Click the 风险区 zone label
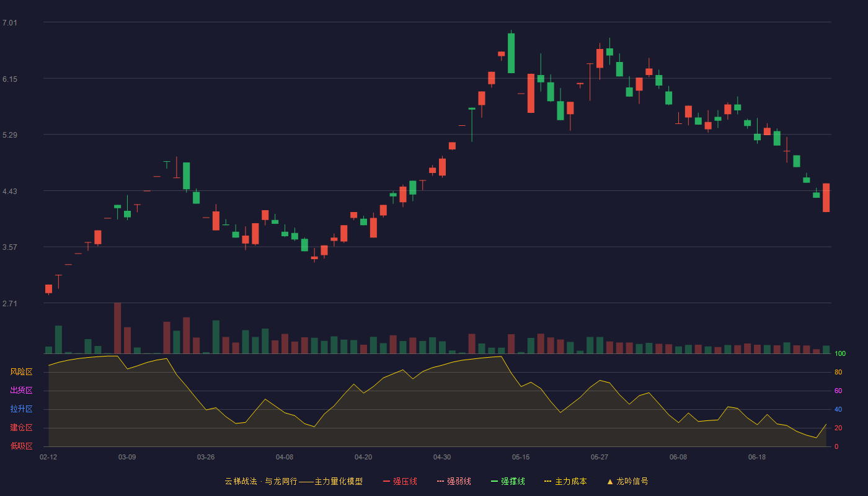The height and width of the screenshot is (496, 868). coord(21,372)
